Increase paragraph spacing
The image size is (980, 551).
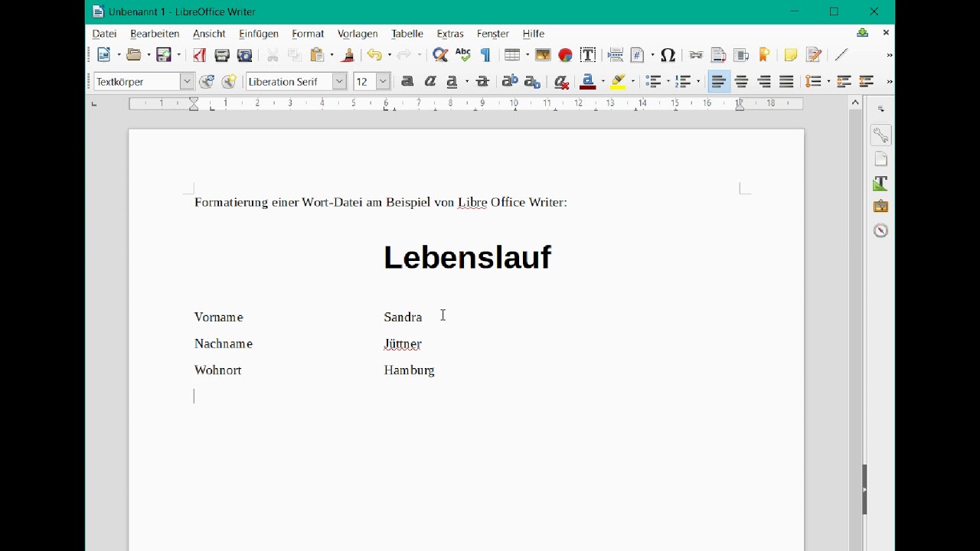click(x=844, y=81)
